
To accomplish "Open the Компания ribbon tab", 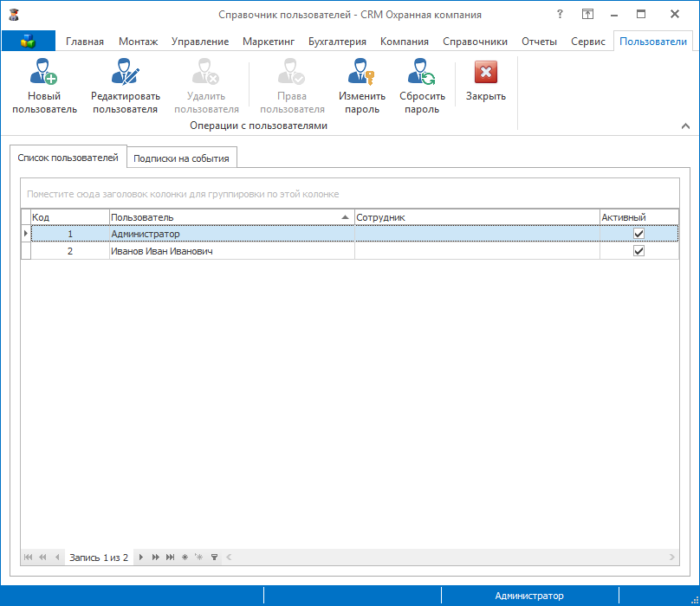I will (x=404, y=42).
